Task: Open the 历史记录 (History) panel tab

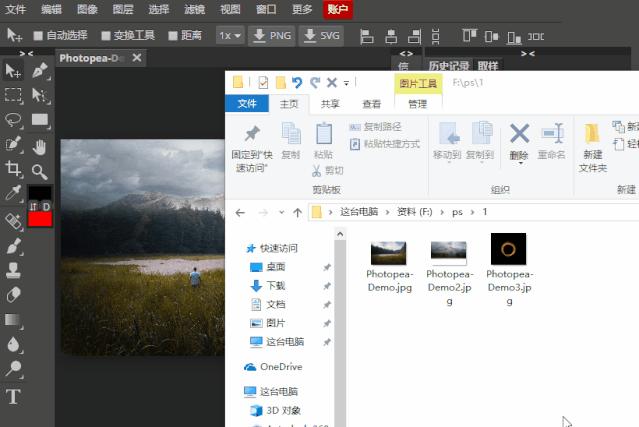Action: (449, 66)
